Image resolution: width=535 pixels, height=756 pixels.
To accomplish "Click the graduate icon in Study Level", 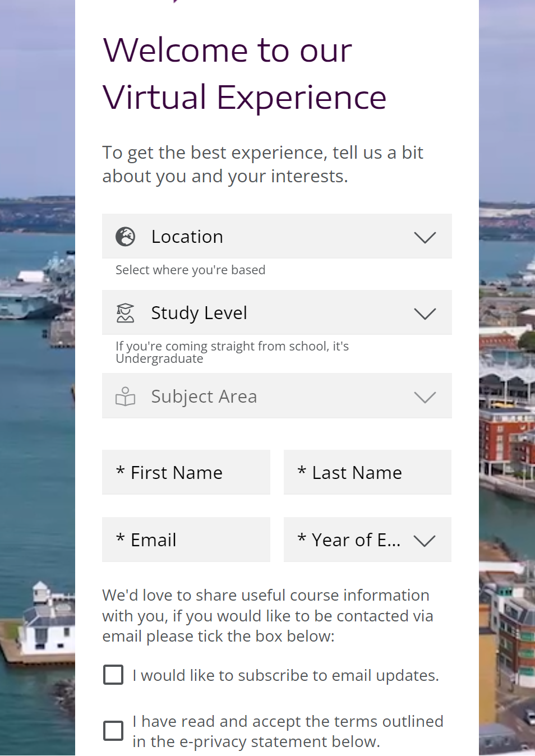I will pyautogui.click(x=125, y=313).
